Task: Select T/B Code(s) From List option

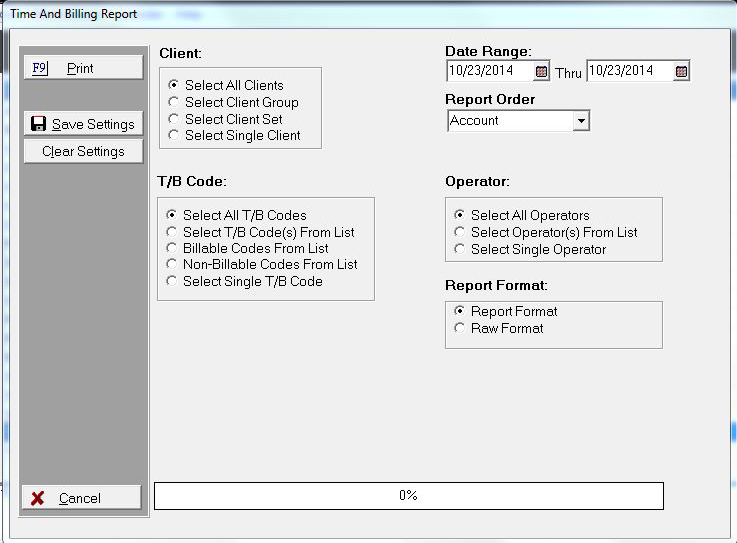Action: click(172, 232)
